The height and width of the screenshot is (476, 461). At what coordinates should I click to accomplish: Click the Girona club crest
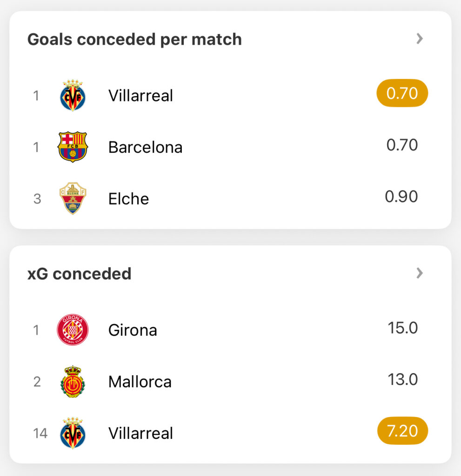(x=73, y=330)
